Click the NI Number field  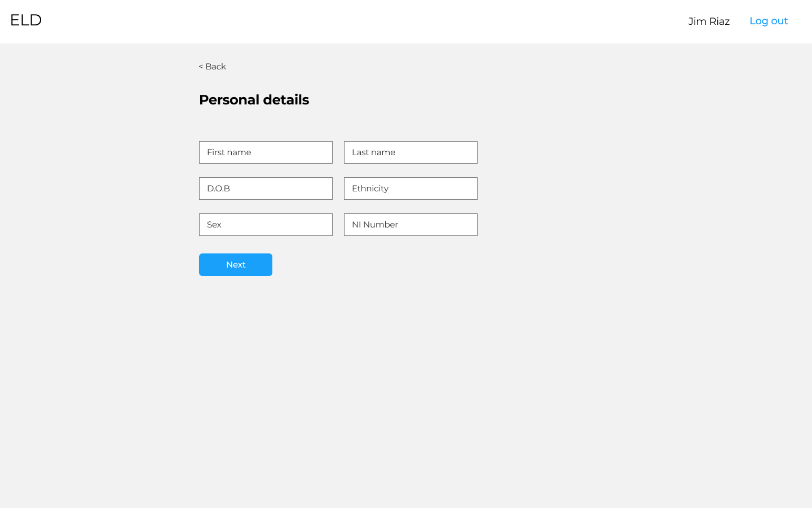411,225
